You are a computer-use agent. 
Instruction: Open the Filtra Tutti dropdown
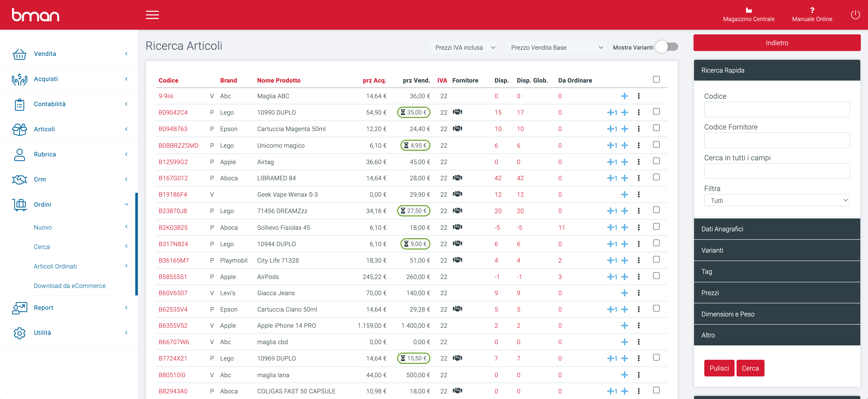point(777,200)
